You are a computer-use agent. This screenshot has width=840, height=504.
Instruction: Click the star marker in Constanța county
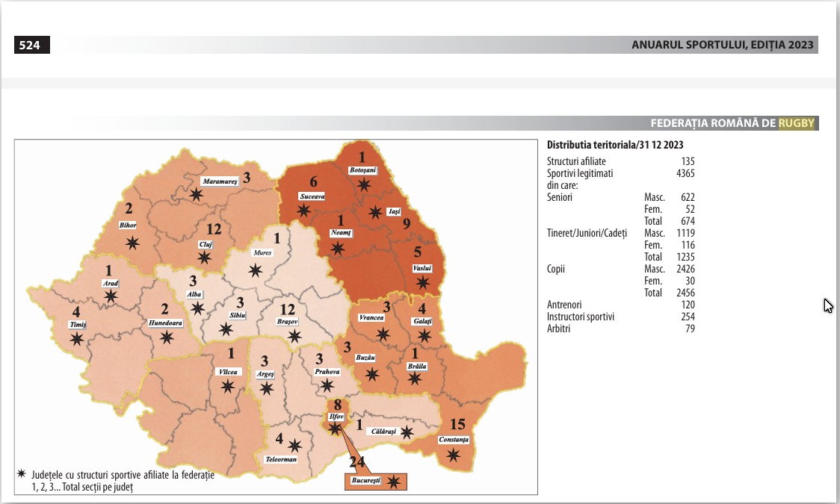[x=454, y=455]
